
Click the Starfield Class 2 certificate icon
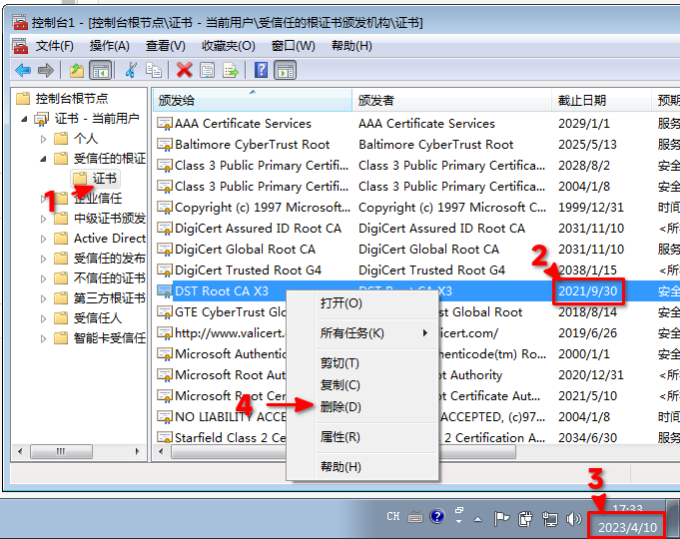coord(164,437)
